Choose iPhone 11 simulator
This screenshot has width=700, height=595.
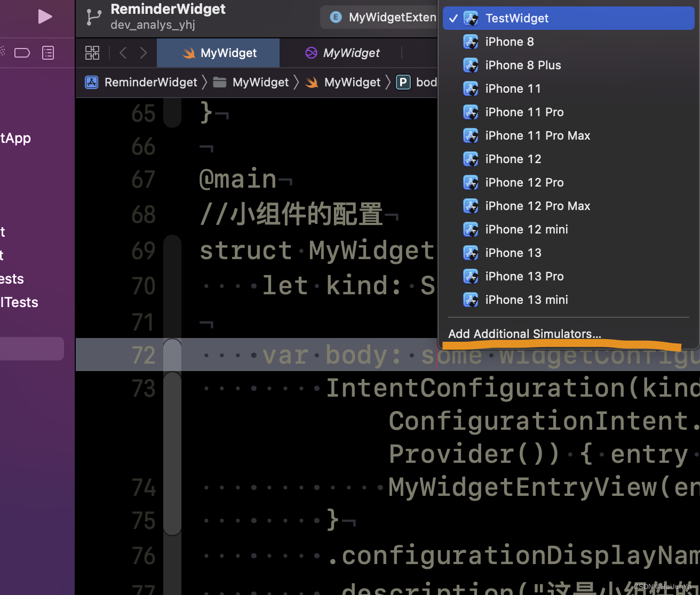pos(569,89)
